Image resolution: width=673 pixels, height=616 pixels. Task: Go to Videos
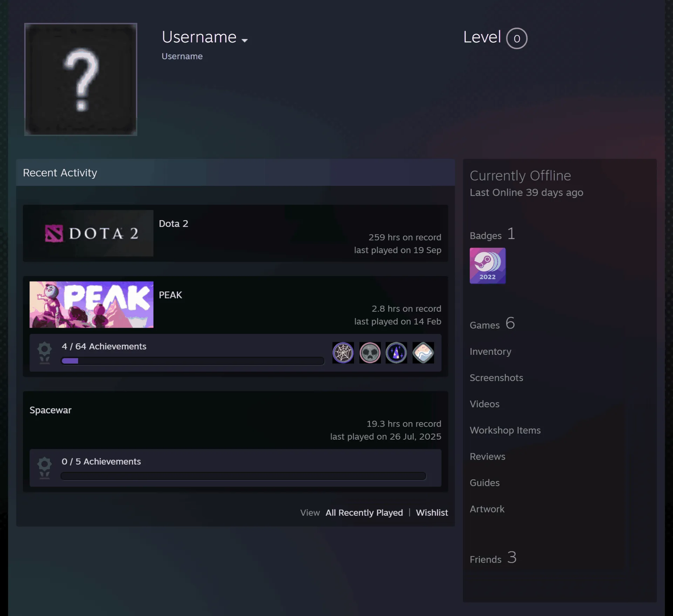(x=484, y=404)
